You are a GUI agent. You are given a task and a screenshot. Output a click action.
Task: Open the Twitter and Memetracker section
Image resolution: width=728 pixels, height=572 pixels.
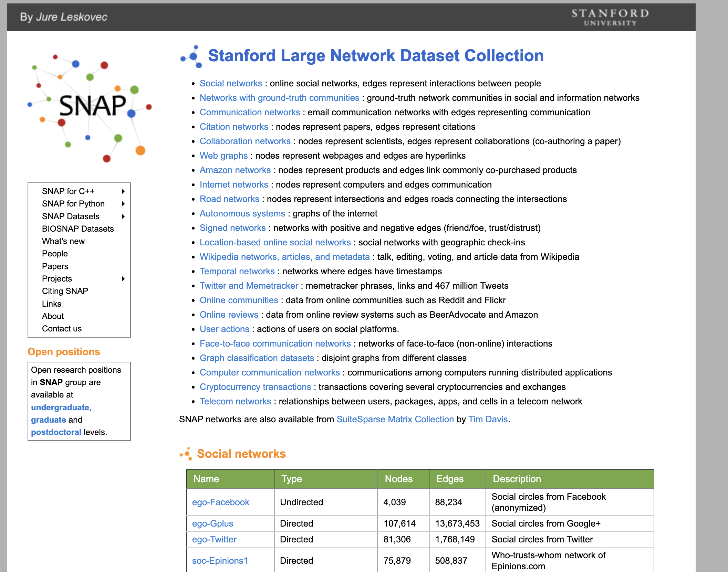pyautogui.click(x=249, y=286)
